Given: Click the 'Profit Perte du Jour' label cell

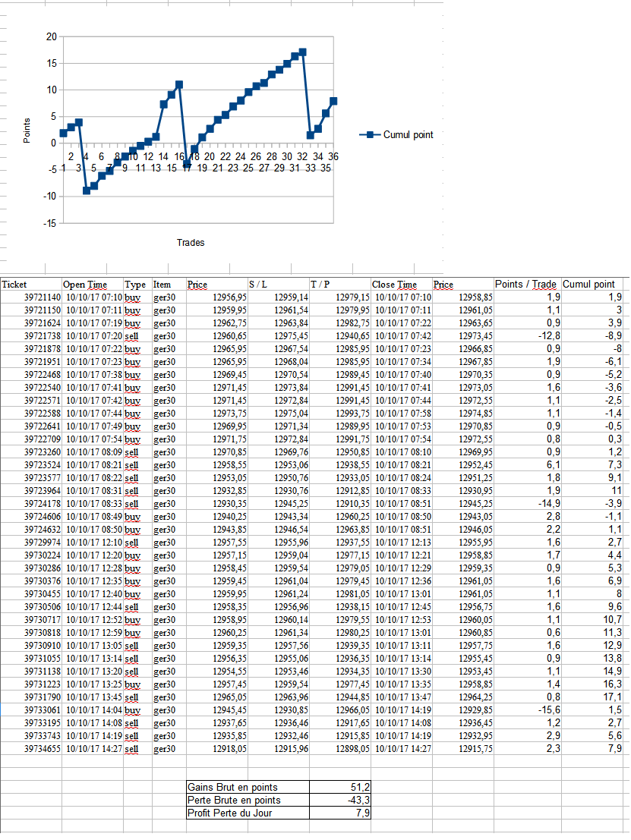Looking at the screenshot, I should click(248, 813).
